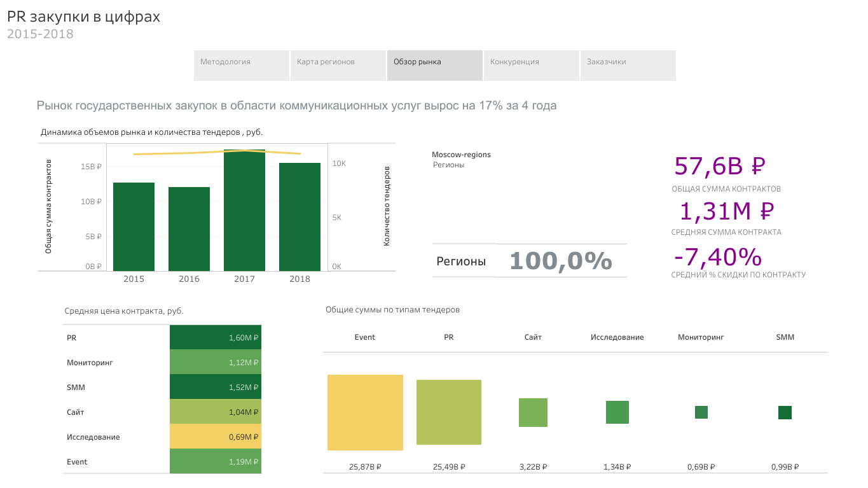Open the Конкуренция tab
This screenshot has width=868, height=488.
coord(532,66)
